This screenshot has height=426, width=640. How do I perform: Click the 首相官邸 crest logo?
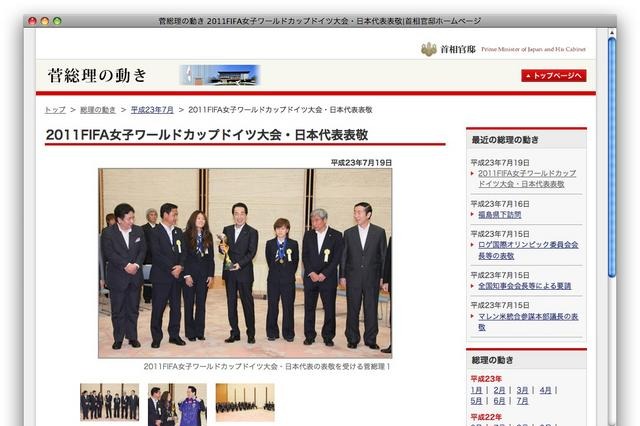pyautogui.click(x=429, y=49)
